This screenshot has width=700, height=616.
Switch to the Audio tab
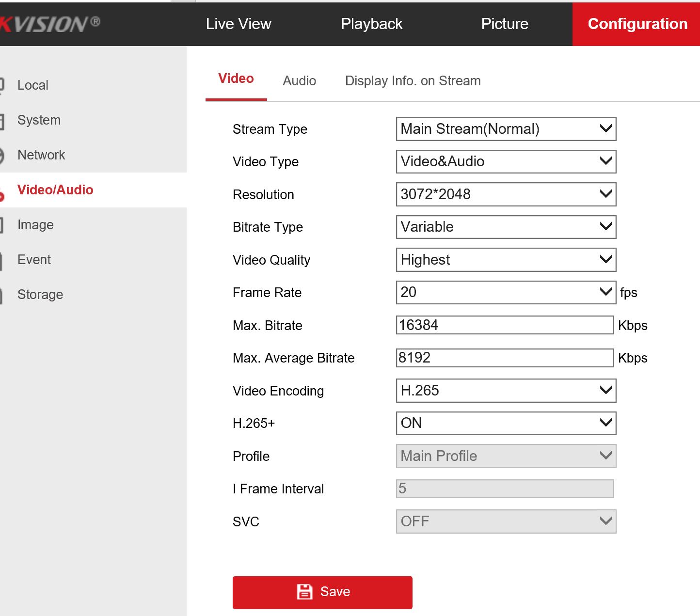299,81
